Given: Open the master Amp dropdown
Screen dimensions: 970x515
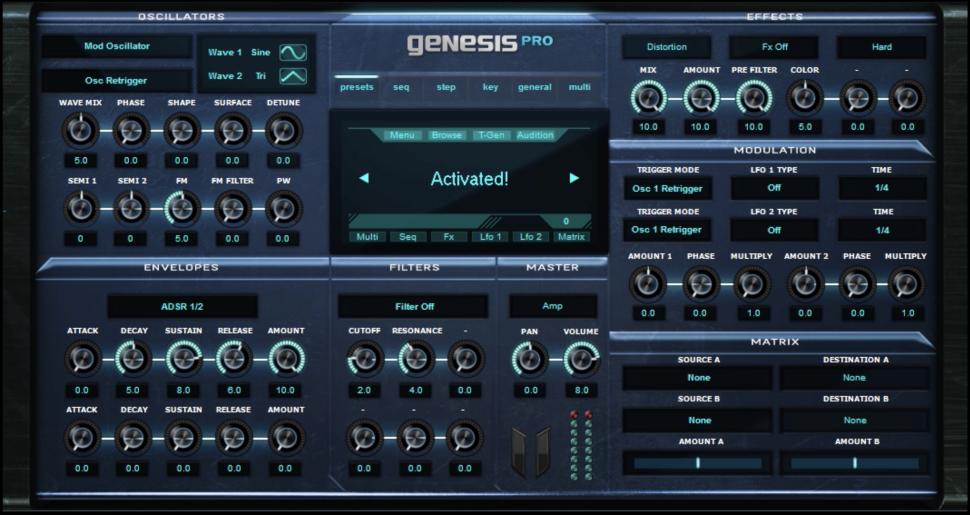Looking at the screenshot, I should [x=553, y=306].
